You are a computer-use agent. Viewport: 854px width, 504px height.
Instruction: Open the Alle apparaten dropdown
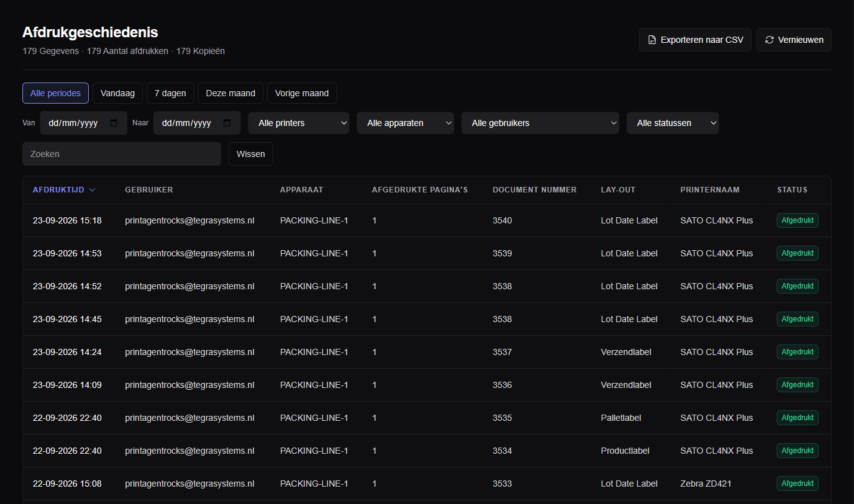click(406, 123)
